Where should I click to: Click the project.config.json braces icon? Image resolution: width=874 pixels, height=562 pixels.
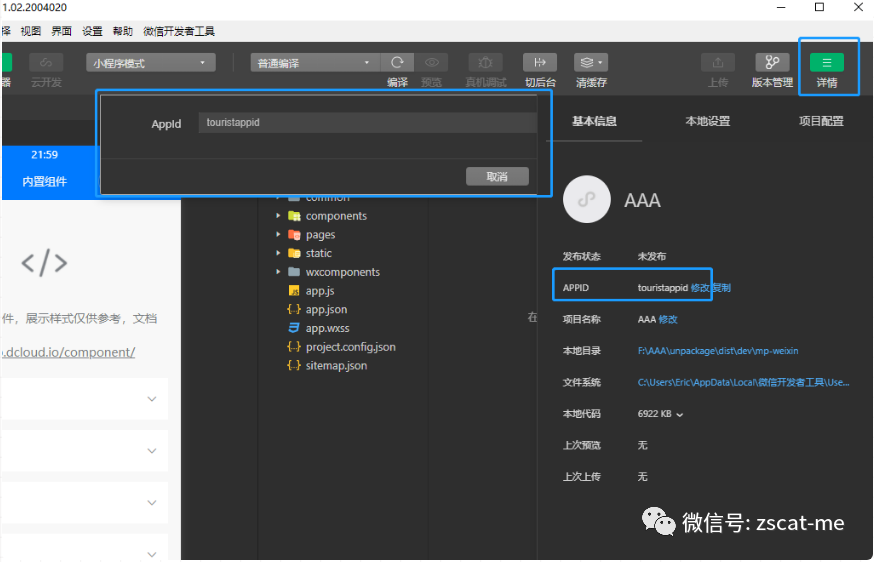point(294,347)
